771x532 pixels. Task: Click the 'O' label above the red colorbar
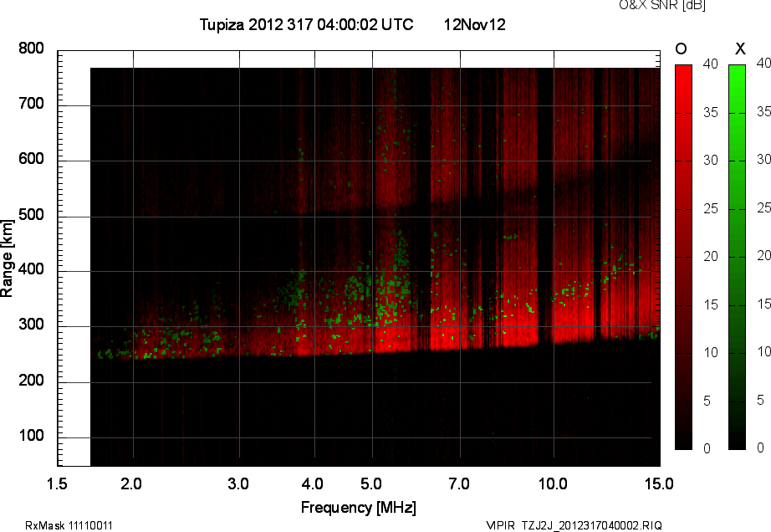[x=682, y=49]
